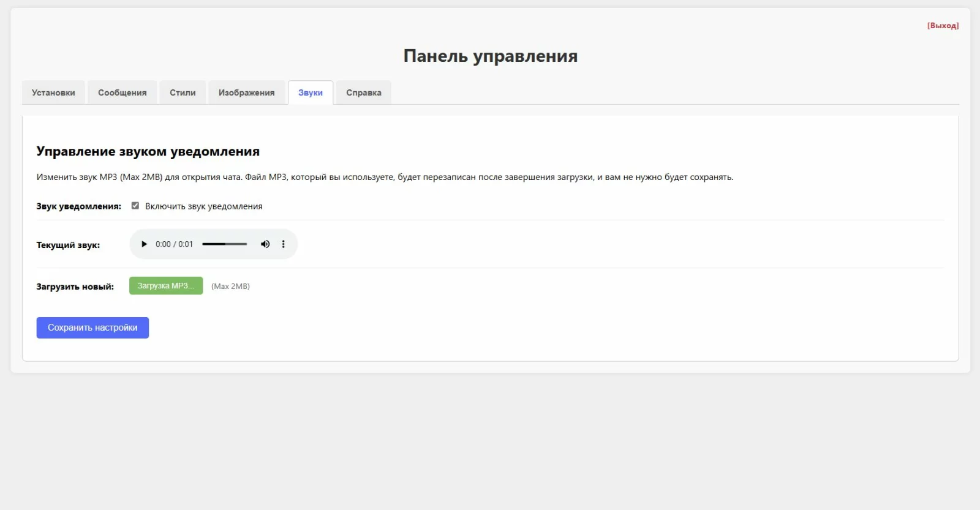Open audio player three-dot options menu
980x510 pixels.
click(283, 244)
